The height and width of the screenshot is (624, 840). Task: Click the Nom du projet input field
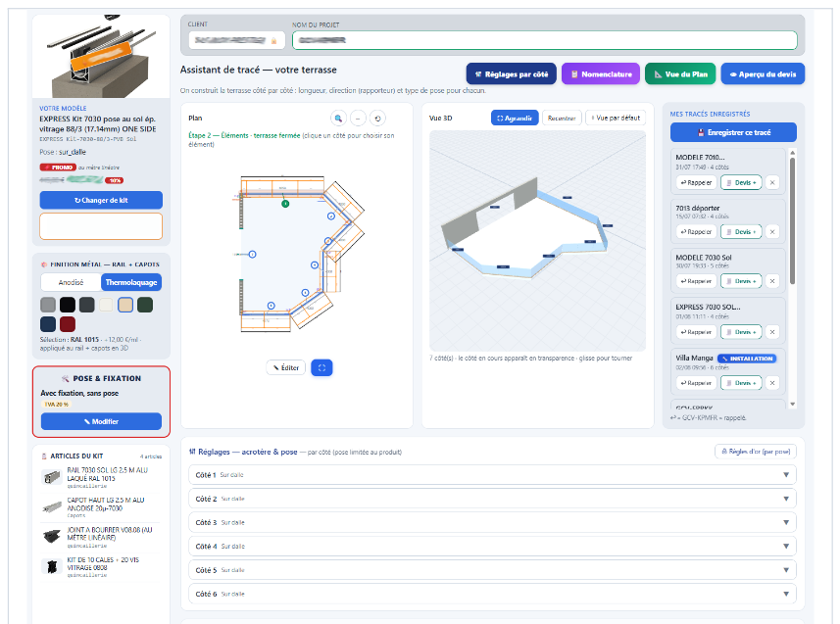click(x=544, y=40)
